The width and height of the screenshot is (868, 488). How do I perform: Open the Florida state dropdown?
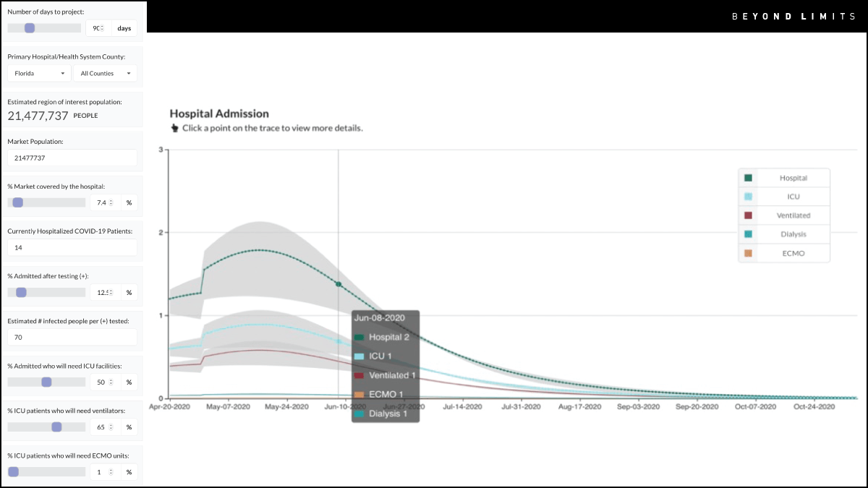point(39,73)
